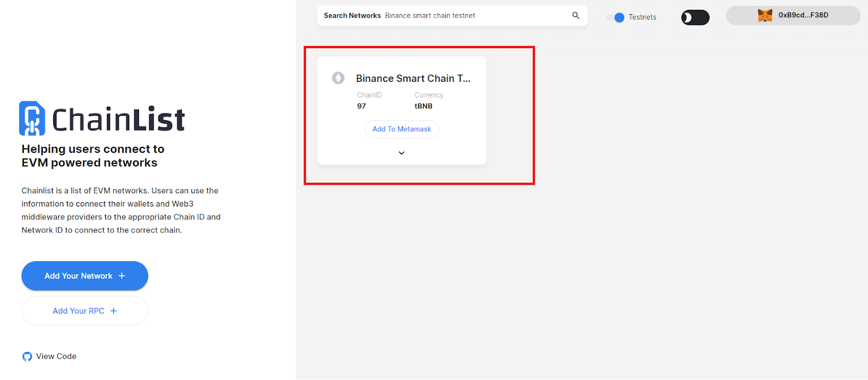Click the MetaMask fox icon

click(765, 15)
